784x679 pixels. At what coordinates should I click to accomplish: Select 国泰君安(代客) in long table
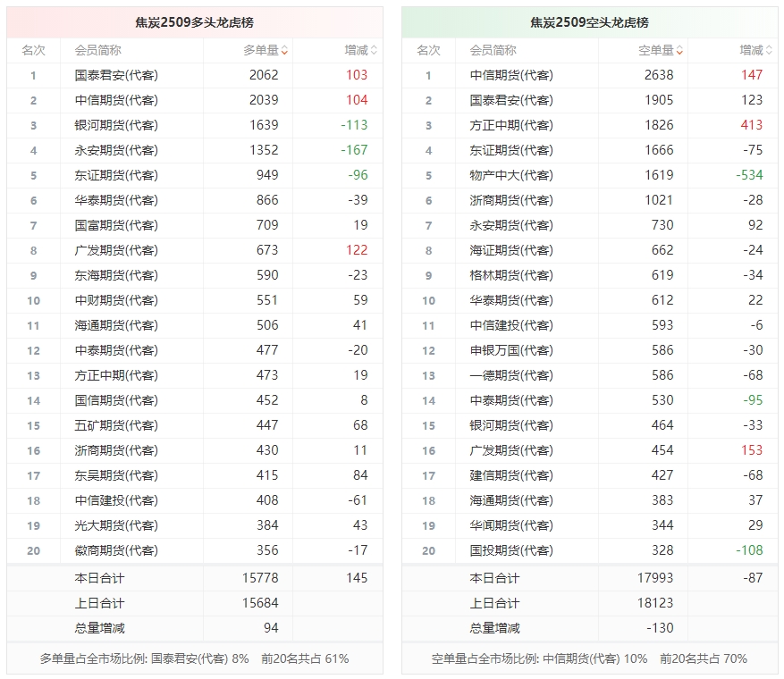click(116, 75)
